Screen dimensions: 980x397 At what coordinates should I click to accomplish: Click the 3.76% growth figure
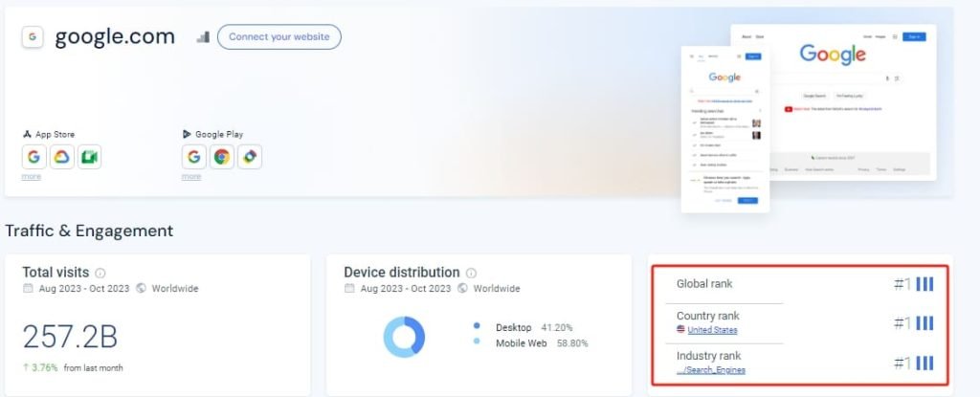point(44,367)
